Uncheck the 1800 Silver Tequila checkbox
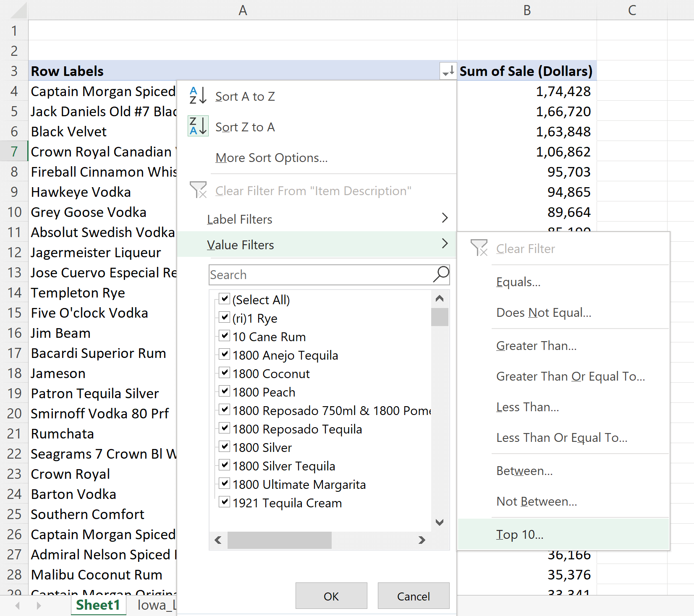The image size is (694, 616). pos(225,465)
